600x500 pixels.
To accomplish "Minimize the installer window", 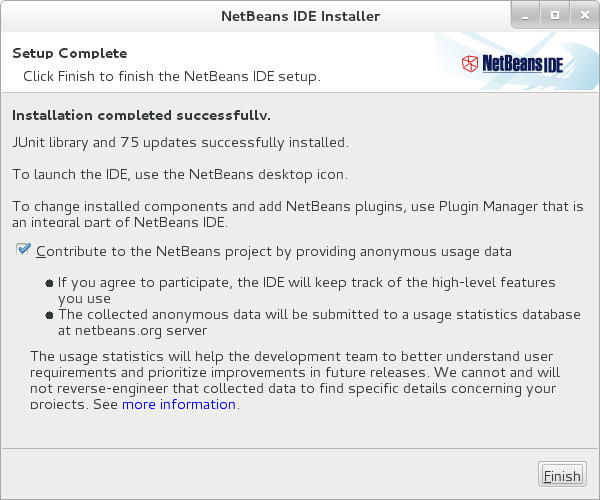I will click(x=526, y=16).
